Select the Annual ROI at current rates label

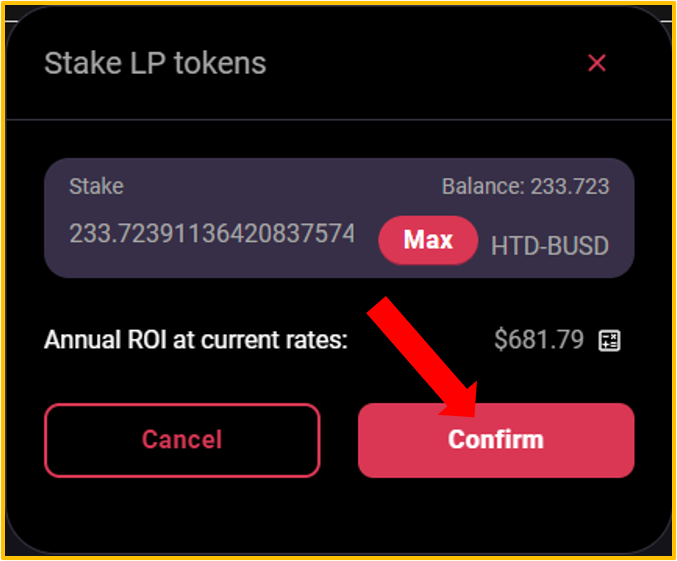[196, 340]
